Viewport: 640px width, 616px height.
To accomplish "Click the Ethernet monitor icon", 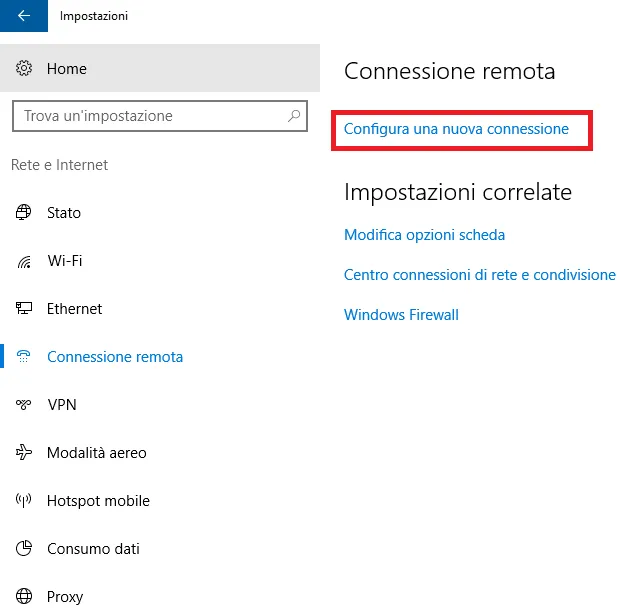I will coord(25,309).
